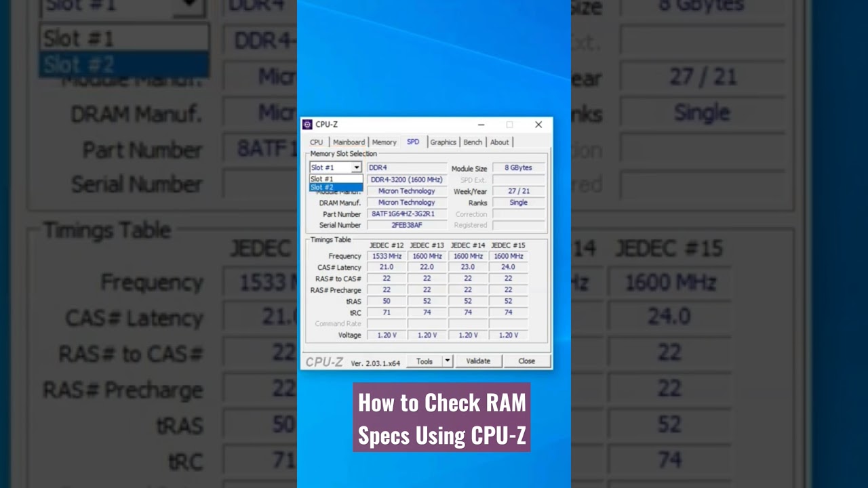Click Micron Technology in DRAM Manuf. row
Viewport: 868px width, 488px height.
tap(407, 203)
